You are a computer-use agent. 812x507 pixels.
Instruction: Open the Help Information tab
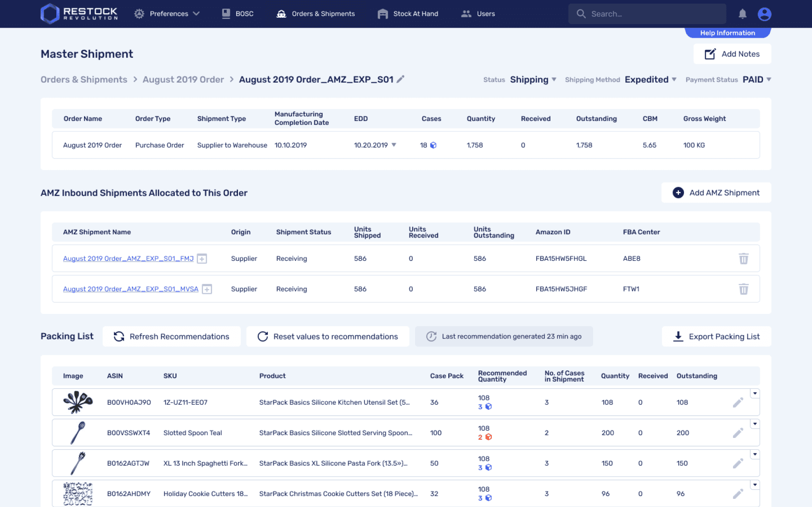pyautogui.click(x=728, y=33)
